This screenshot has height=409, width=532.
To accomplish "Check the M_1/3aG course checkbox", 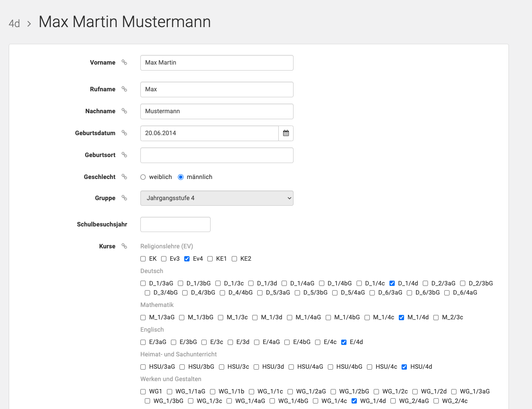I will pyautogui.click(x=143, y=318).
